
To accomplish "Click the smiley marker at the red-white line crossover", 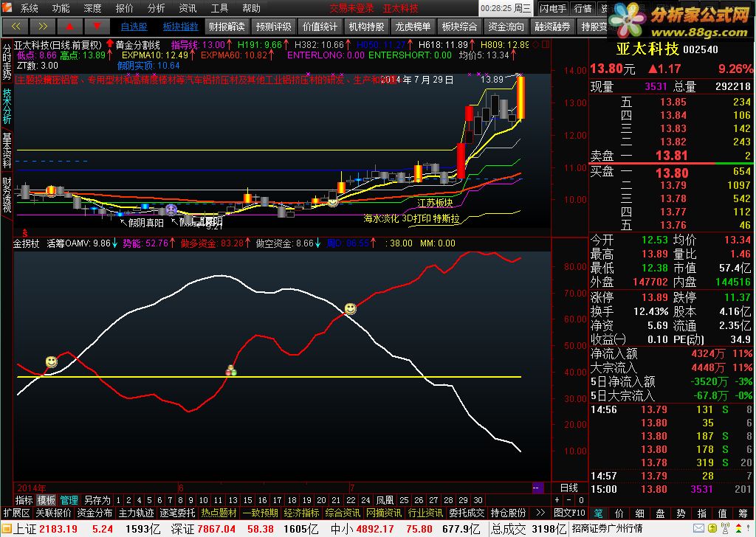I will 351,308.
